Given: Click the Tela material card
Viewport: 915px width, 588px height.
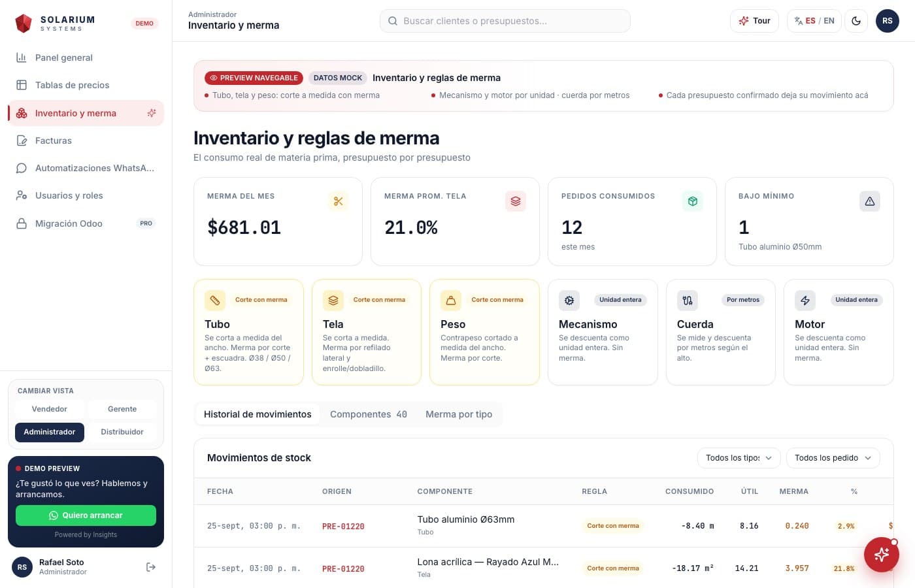Looking at the screenshot, I should point(367,333).
